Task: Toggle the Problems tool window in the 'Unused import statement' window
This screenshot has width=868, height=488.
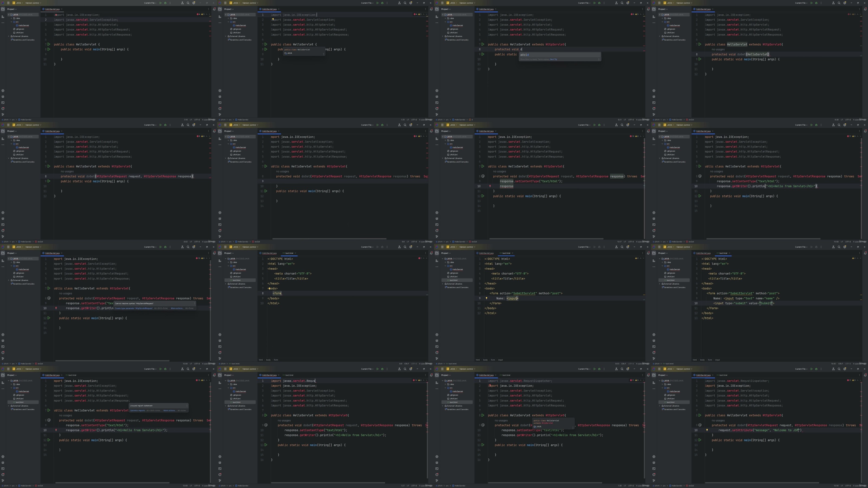Action: point(3,474)
